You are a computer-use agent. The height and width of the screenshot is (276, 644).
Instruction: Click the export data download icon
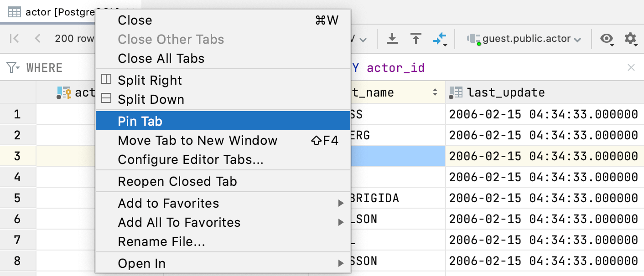(392, 39)
